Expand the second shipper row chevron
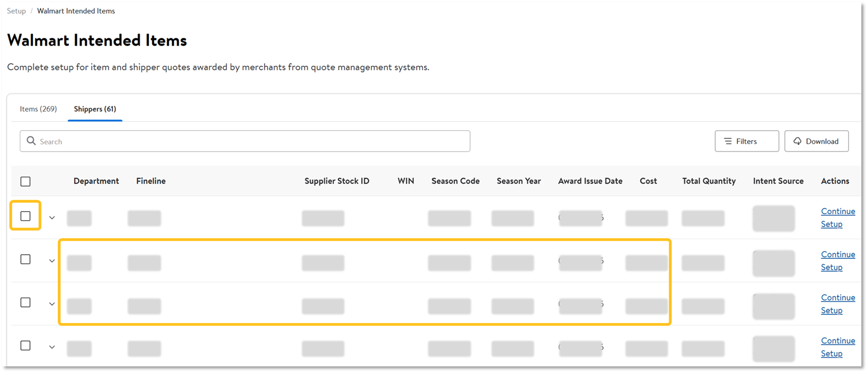The height and width of the screenshot is (373, 868). click(x=52, y=261)
